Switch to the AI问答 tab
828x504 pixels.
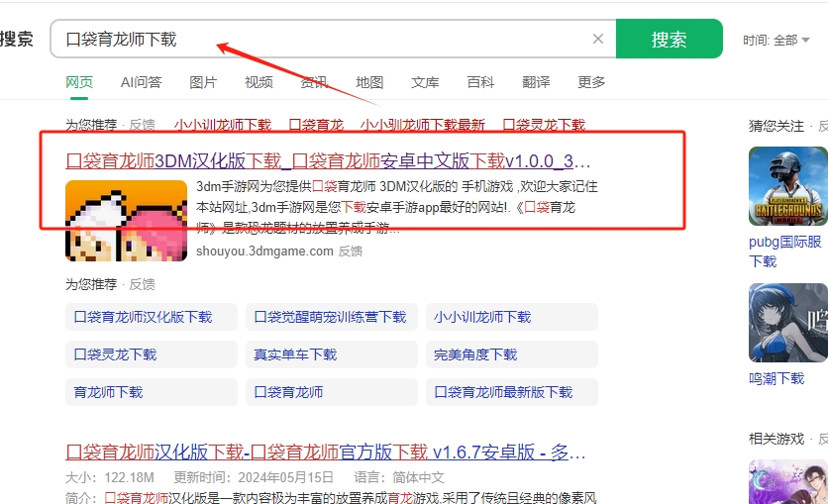[141, 82]
